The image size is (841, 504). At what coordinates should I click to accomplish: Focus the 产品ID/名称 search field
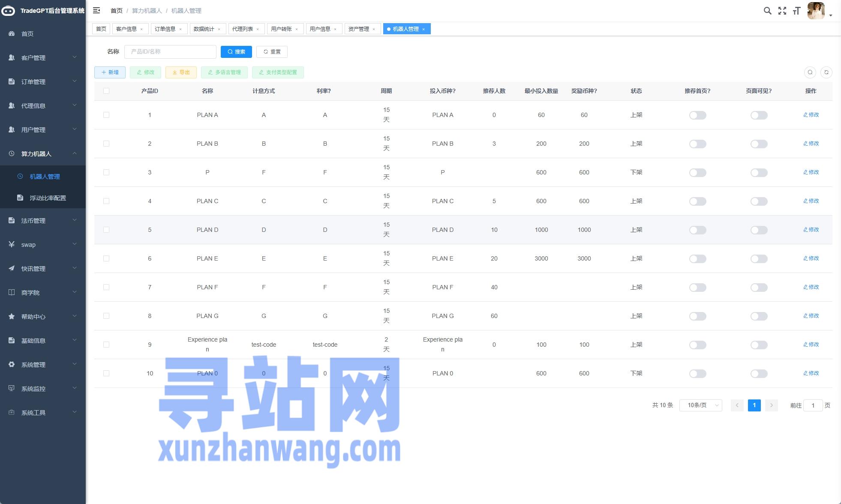pyautogui.click(x=170, y=51)
